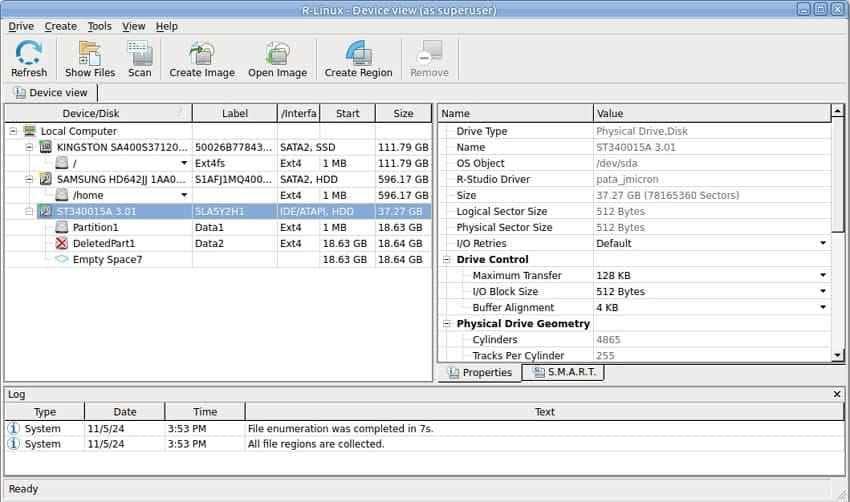The width and height of the screenshot is (850, 502).
Task: Open the Tools menu
Action: [x=100, y=26]
